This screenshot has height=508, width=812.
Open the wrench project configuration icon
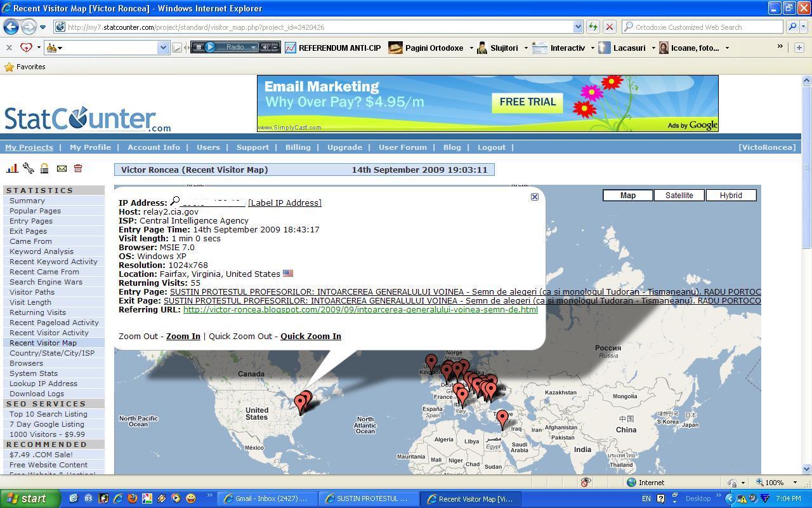pos(29,168)
